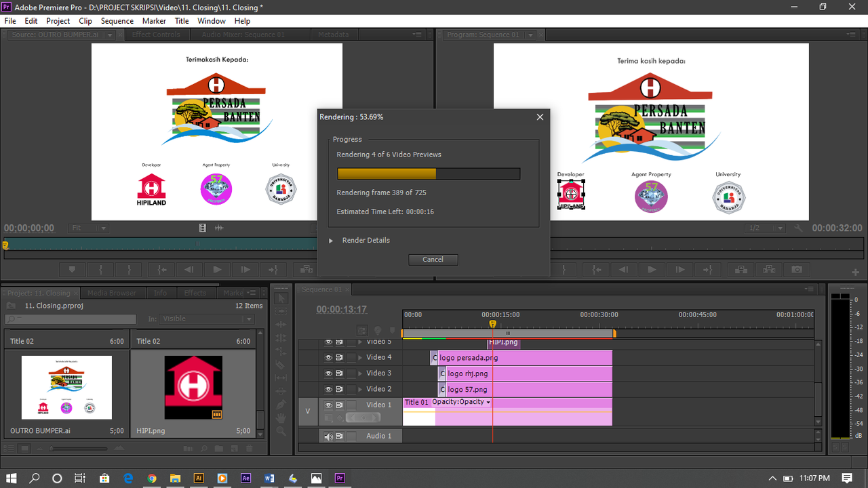Image resolution: width=868 pixels, height=488 pixels.
Task: Click the Clear trash icon in Project panel
Action: (x=249, y=448)
